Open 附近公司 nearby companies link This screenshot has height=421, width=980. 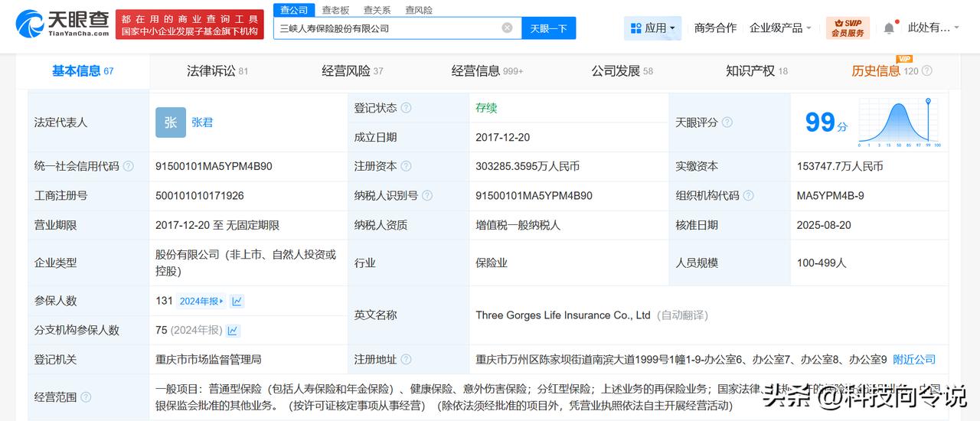point(914,360)
